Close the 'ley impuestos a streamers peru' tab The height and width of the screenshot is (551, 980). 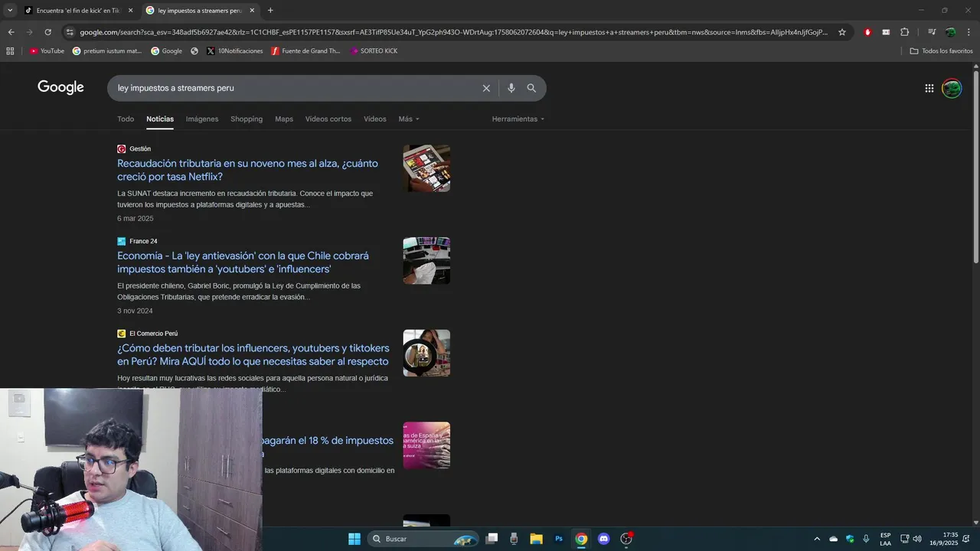pos(252,11)
